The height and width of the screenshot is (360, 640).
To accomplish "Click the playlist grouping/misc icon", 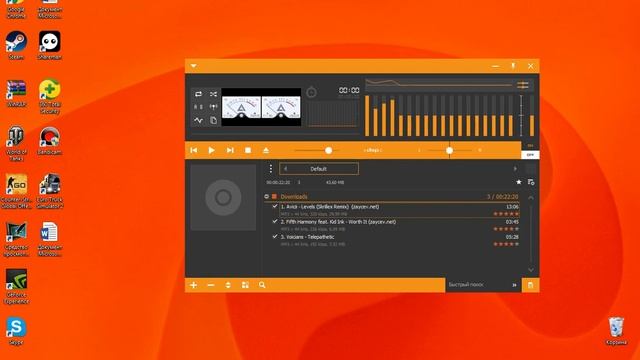I will click(x=245, y=285).
